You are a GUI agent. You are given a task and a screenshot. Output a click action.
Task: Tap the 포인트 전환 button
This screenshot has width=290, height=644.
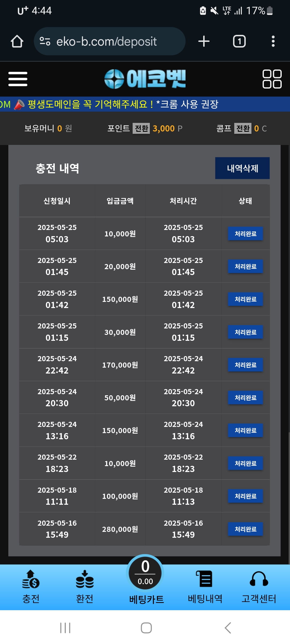click(x=141, y=129)
